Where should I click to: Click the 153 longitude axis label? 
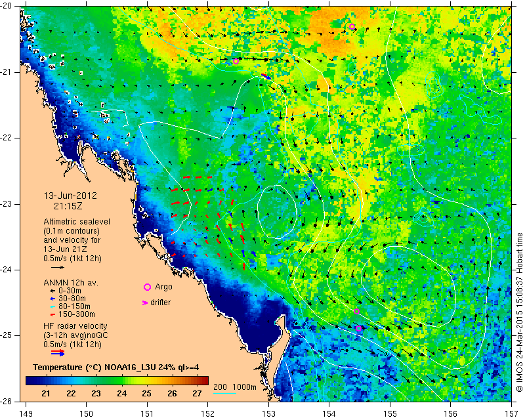pyautogui.click(x=269, y=413)
